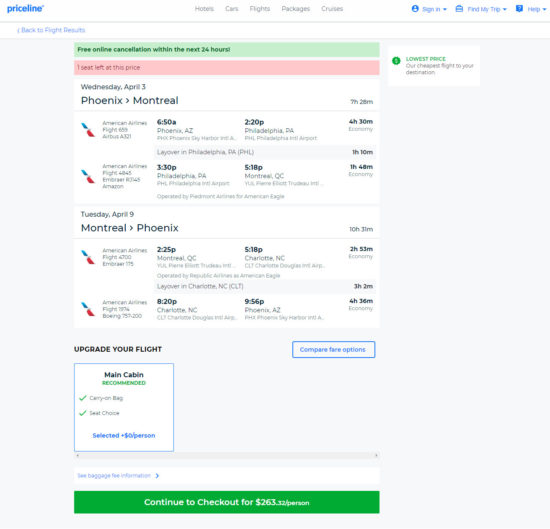This screenshot has height=529, width=550.
Task: Click the Find My Trip briefcase icon
Action: 459,9
